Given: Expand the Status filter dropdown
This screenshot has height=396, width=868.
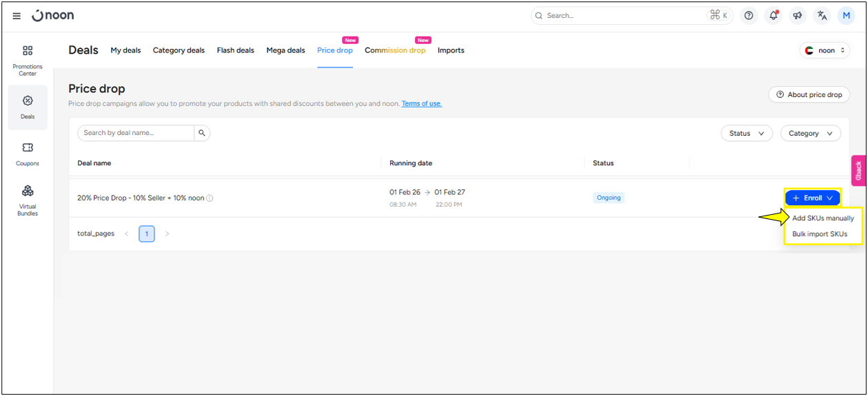Looking at the screenshot, I should (746, 134).
